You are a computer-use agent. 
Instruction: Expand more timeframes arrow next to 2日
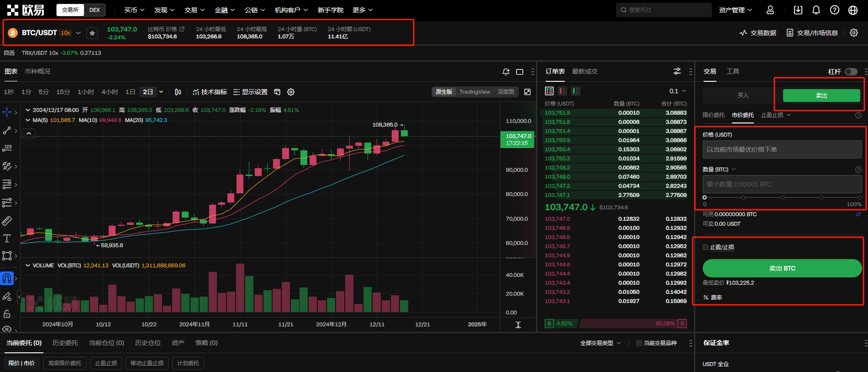coord(161,92)
